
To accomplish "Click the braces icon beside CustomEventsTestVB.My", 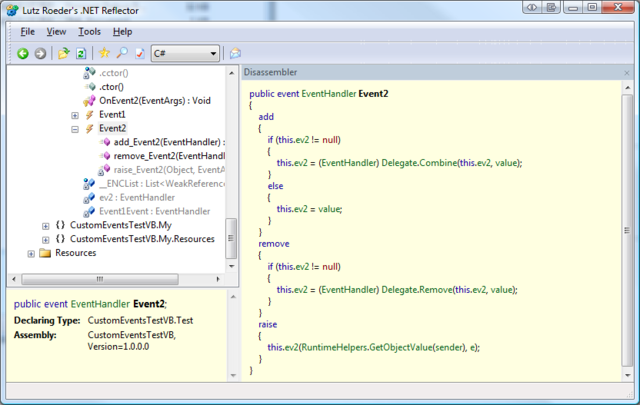I will click(60, 225).
